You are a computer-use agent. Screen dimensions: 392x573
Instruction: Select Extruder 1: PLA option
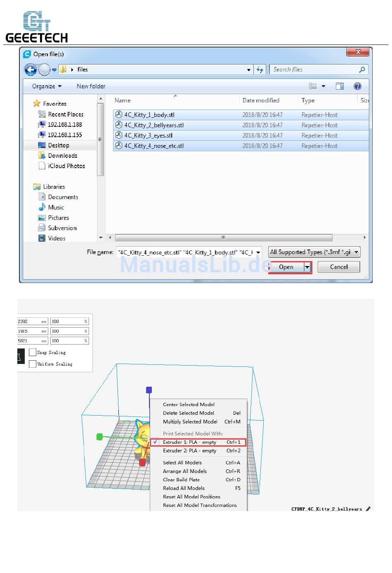pos(189,442)
